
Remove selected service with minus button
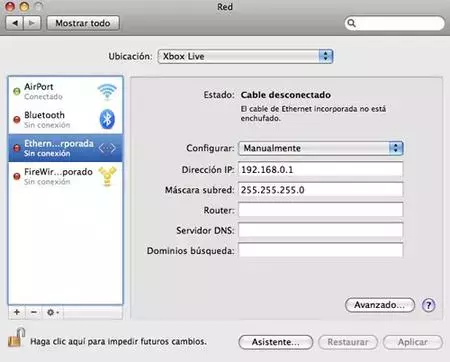click(34, 312)
